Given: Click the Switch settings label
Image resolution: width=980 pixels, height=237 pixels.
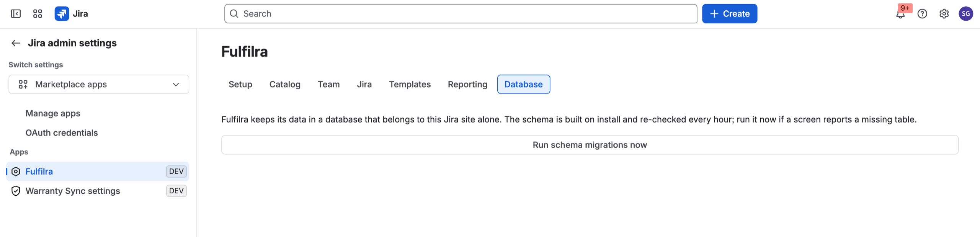Looking at the screenshot, I should tap(36, 65).
